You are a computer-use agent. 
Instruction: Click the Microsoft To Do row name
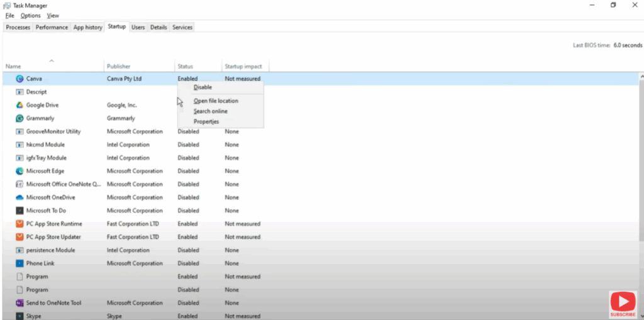pyautogui.click(x=46, y=211)
